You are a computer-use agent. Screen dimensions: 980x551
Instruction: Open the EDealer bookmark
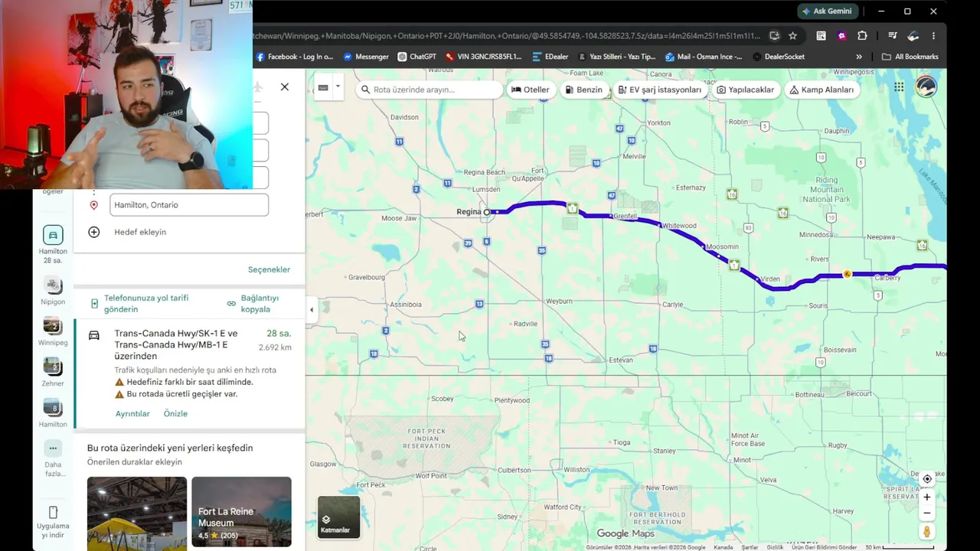pyautogui.click(x=550, y=57)
